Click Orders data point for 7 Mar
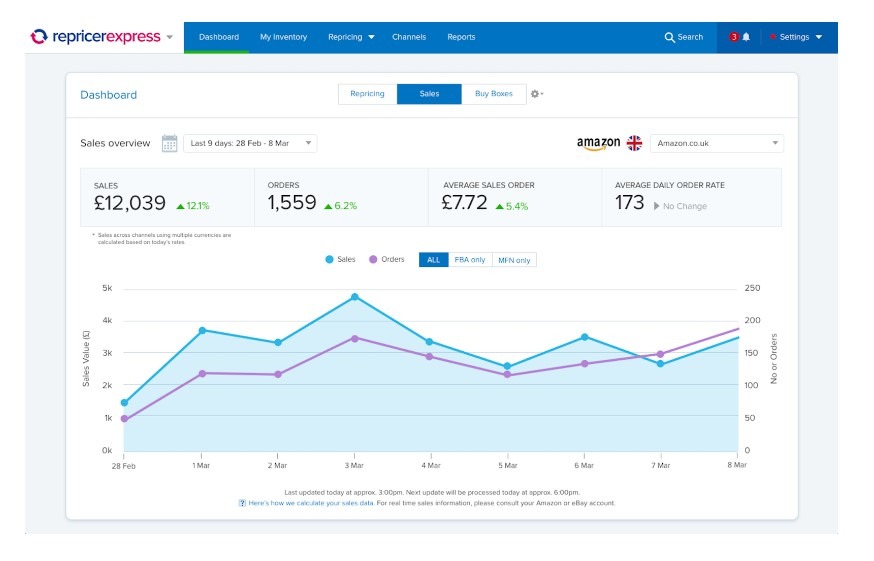The height and width of the screenshot is (561, 874). 661,354
